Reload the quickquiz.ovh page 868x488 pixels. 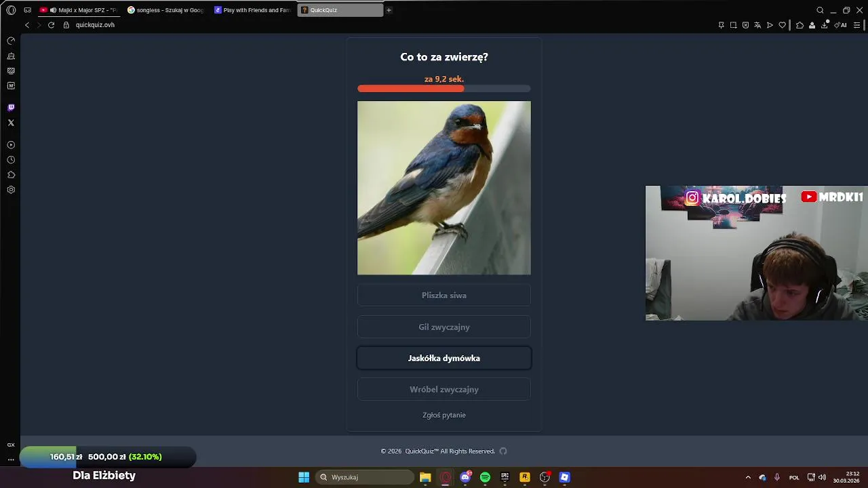(51, 25)
